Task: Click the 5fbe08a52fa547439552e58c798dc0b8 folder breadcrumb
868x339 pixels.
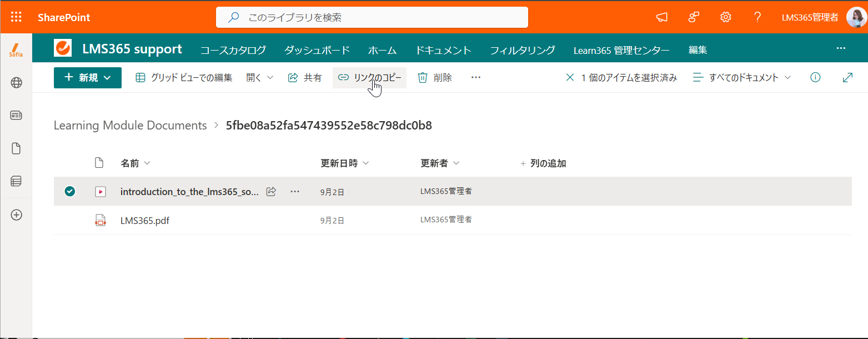Action: 329,126
